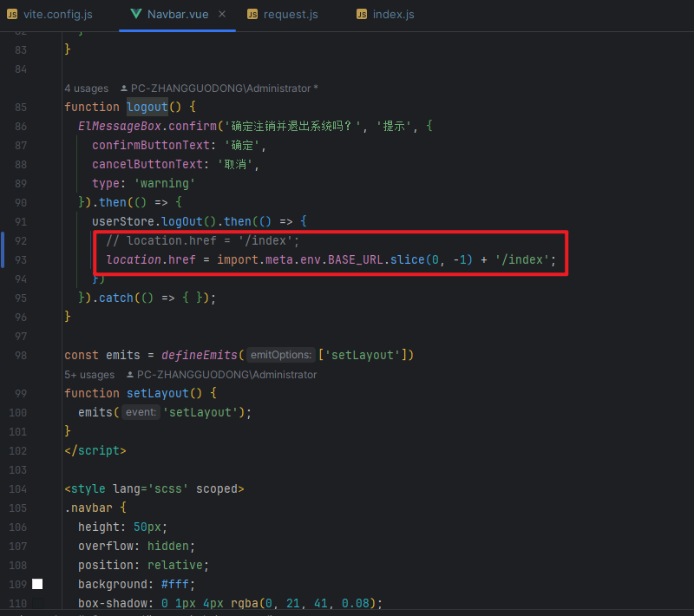The image size is (694, 616).
Task: Click 'BASE_URL' on line 93
Action: [x=356, y=259]
